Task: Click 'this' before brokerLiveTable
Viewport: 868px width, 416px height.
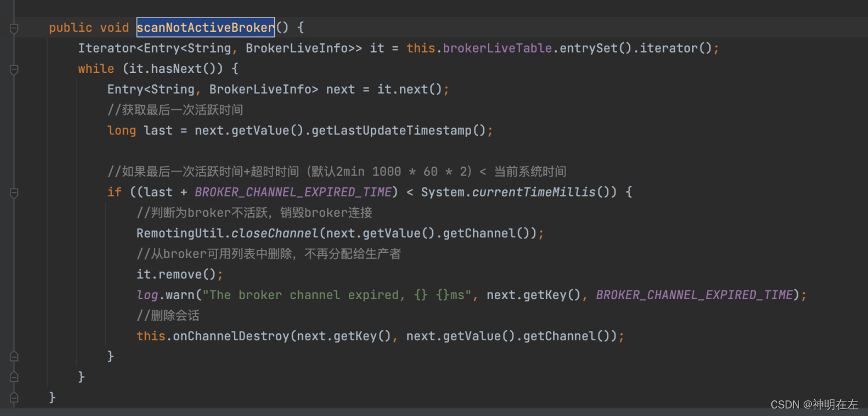Action: click(x=421, y=48)
